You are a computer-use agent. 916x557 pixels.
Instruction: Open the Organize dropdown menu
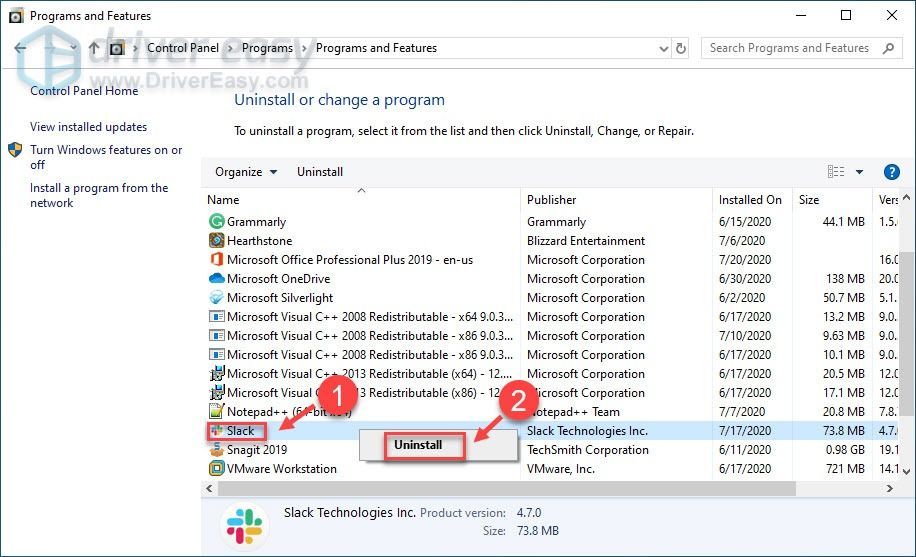tap(245, 172)
